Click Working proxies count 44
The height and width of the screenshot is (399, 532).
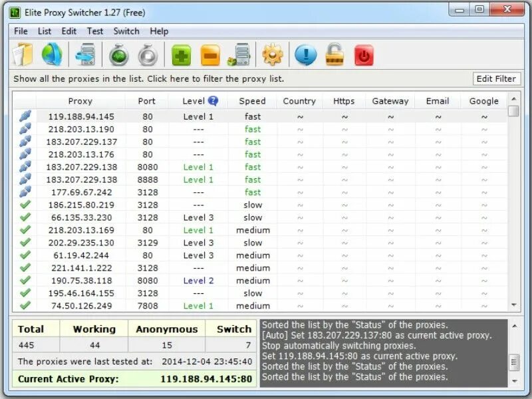pos(94,345)
